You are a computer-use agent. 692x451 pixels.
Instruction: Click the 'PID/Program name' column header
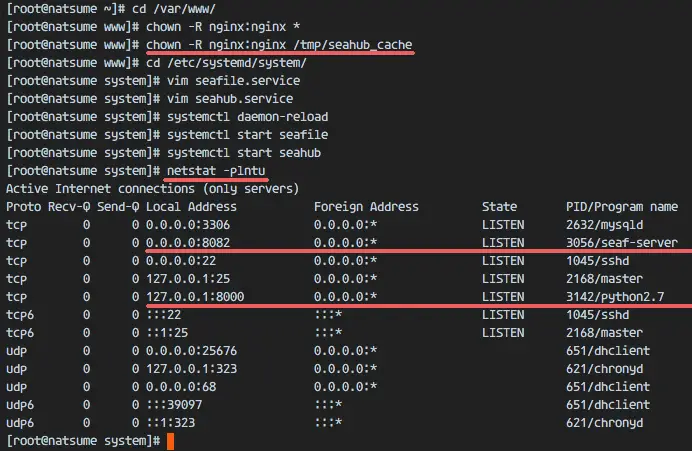pyautogui.click(x=622, y=207)
